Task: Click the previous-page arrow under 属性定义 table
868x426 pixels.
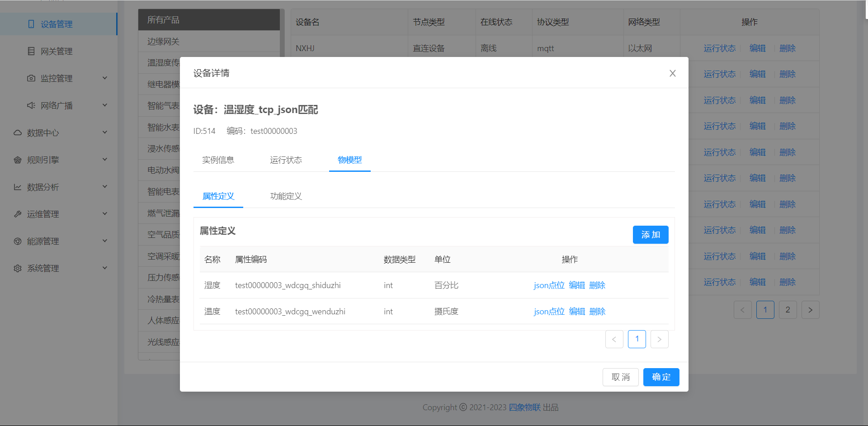Action: coord(614,339)
